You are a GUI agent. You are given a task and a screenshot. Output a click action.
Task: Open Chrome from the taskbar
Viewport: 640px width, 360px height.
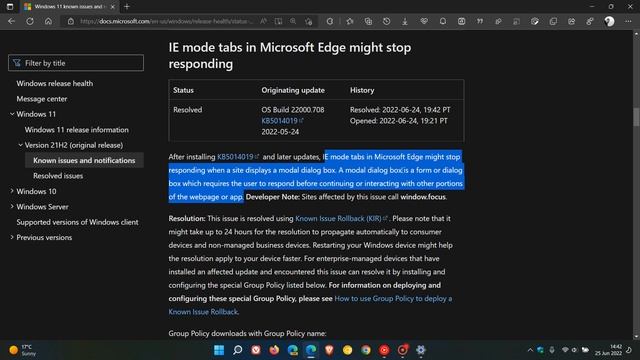(x=366, y=350)
